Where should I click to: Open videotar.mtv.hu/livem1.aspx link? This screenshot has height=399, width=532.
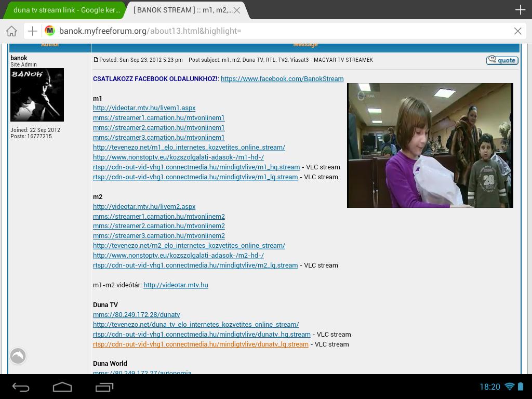(x=144, y=108)
